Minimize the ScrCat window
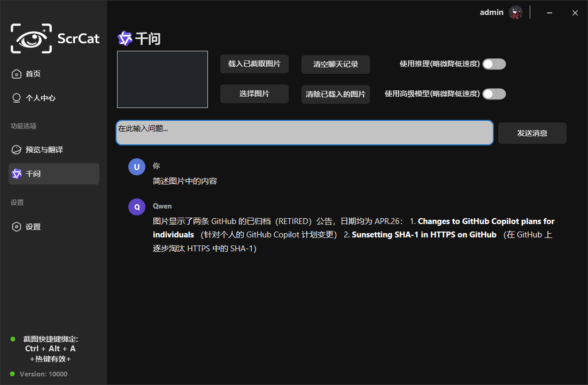 tap(550, 13)
